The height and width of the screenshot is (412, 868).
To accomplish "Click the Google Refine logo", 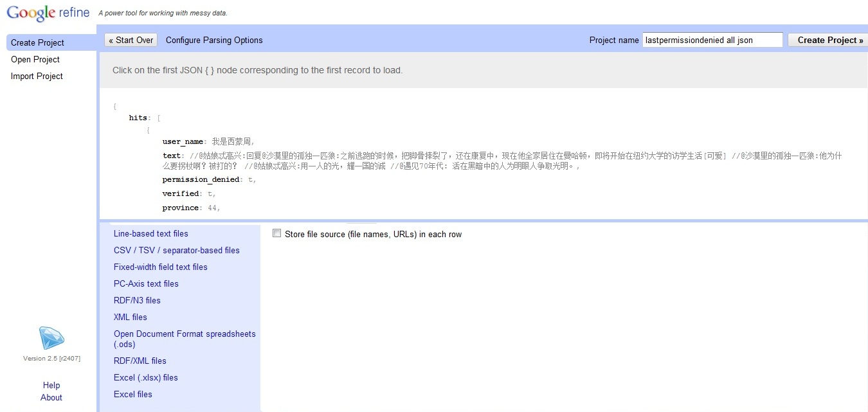I will coord(48,13).
